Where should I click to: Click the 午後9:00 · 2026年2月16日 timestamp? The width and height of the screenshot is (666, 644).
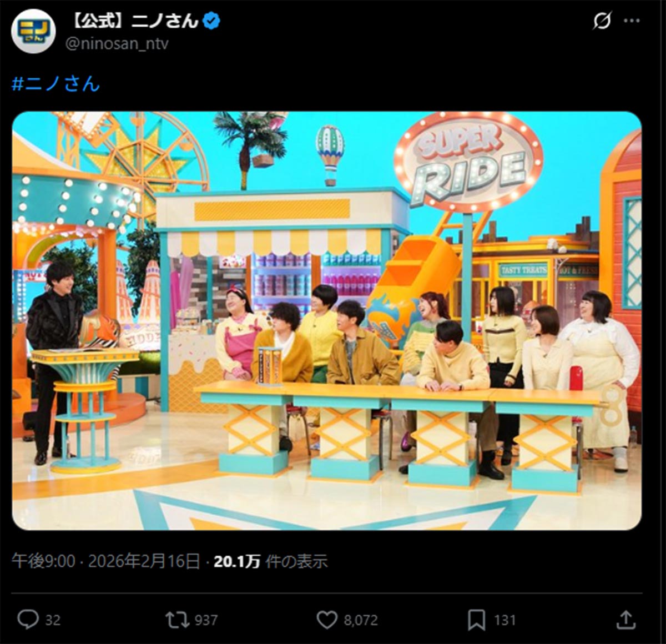(x=105, y=561)
